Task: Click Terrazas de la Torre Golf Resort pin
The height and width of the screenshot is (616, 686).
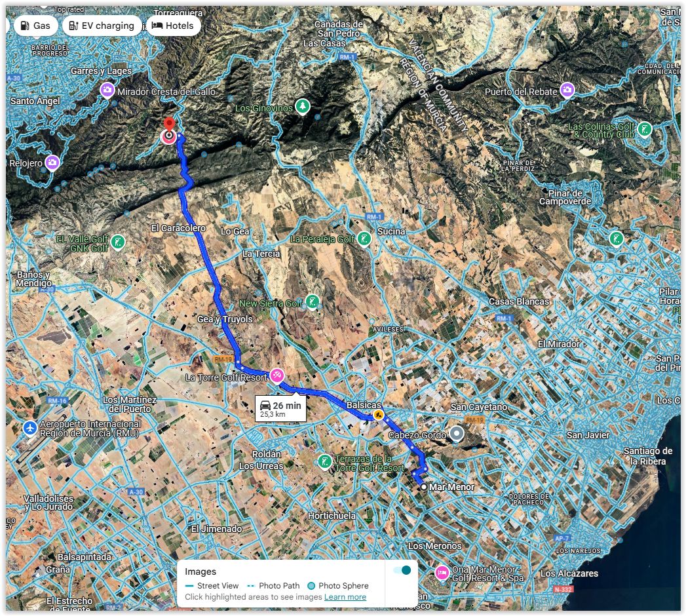Action: [x=324, y=461]
